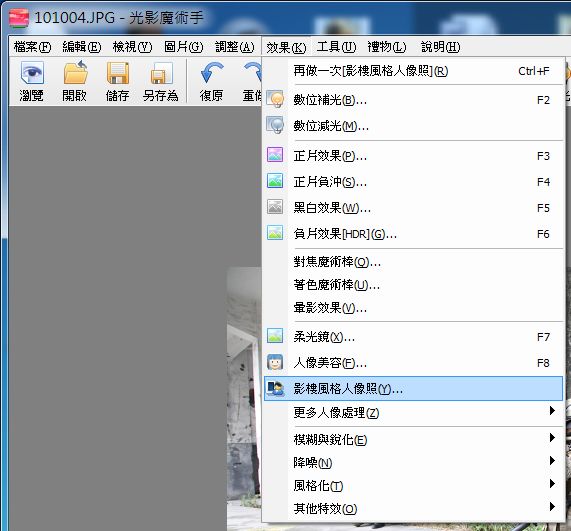Choose 影樓風格人像照 studio portrait effect

point(413,389)
